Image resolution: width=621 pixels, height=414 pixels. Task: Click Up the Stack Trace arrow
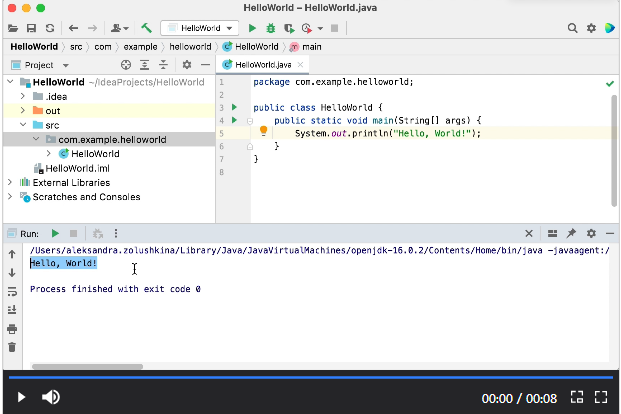click(12, 254)
